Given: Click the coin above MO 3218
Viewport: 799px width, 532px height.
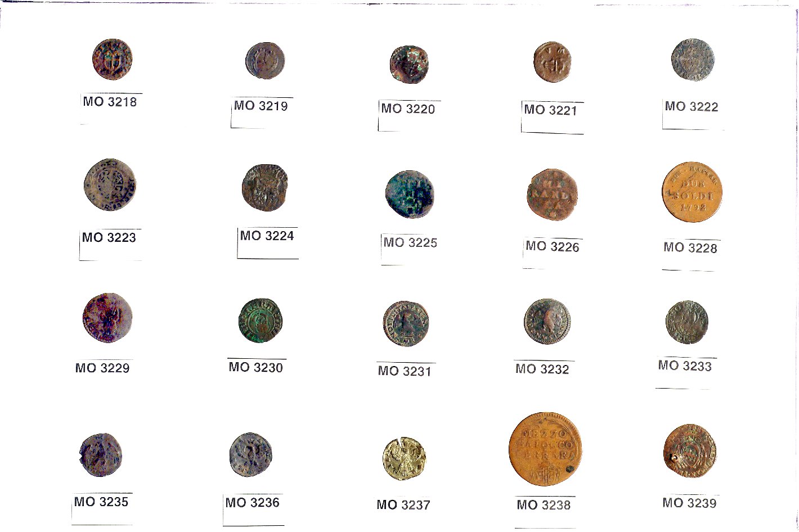Looking at the screenshot, I should click(113, 59).
